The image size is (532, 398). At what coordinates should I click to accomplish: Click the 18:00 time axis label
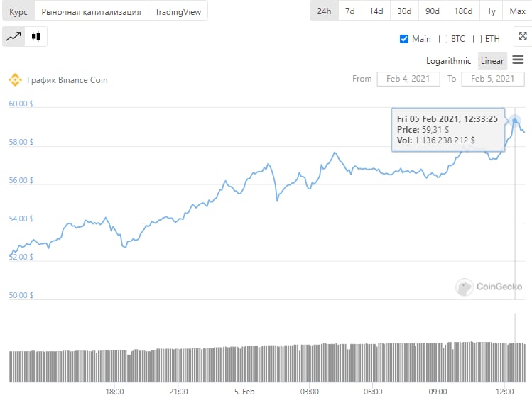pyautogui.click(x=114, y=392)
